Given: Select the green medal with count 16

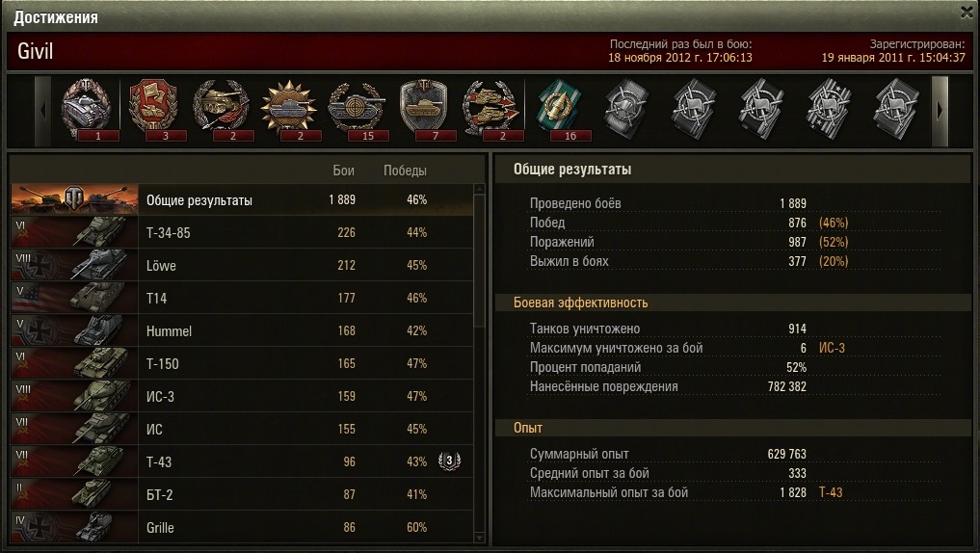Looking at the screenshot, I should coord(558,109).
